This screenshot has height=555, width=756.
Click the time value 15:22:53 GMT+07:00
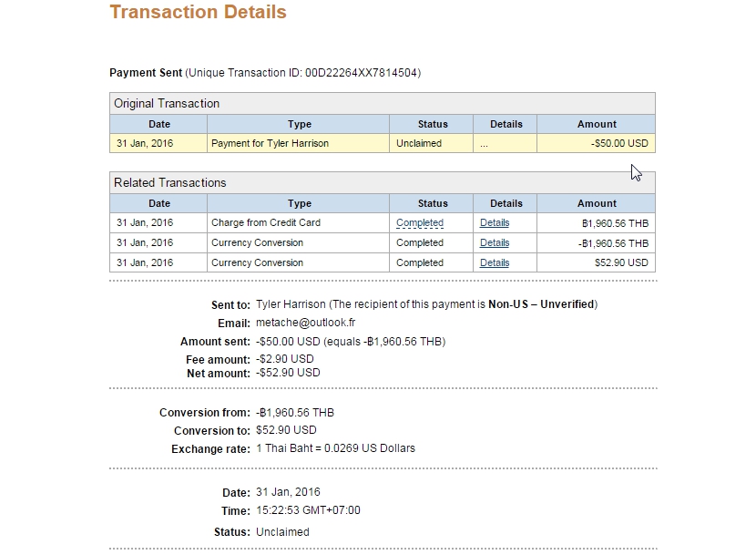tap(308, 510)
